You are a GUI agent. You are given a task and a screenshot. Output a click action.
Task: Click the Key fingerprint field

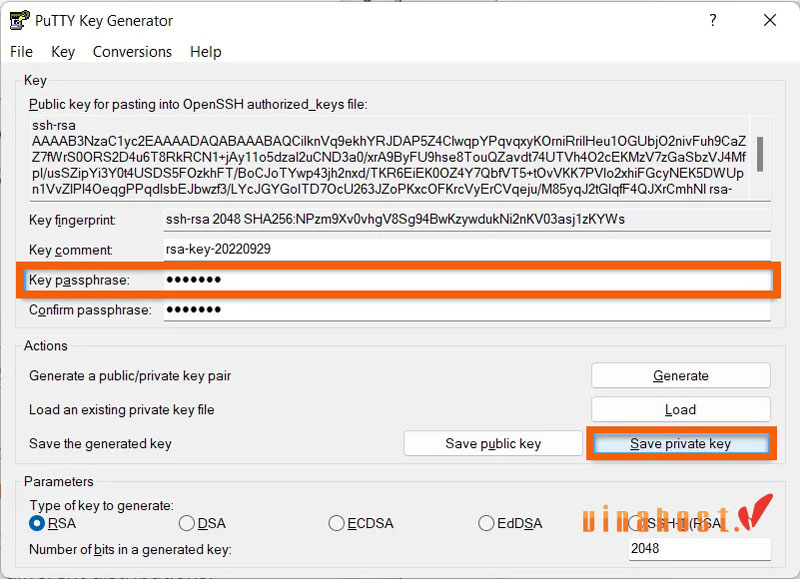(x=467, y=219)
